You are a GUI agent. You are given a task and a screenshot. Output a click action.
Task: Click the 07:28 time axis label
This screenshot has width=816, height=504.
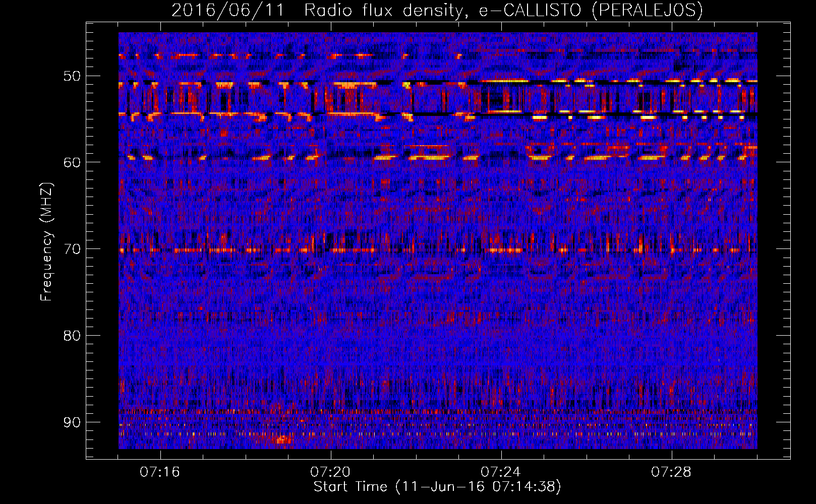[671, 472]
